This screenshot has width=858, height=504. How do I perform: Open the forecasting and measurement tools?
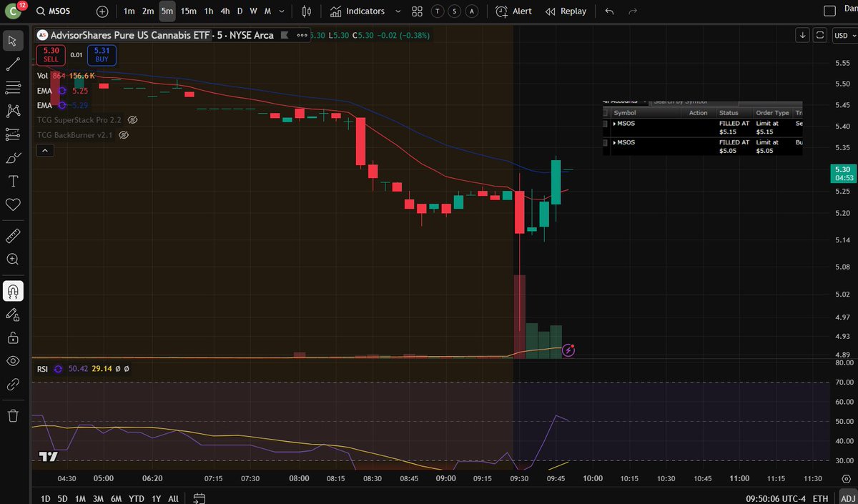pyautogui.click(x=12, y=134)
